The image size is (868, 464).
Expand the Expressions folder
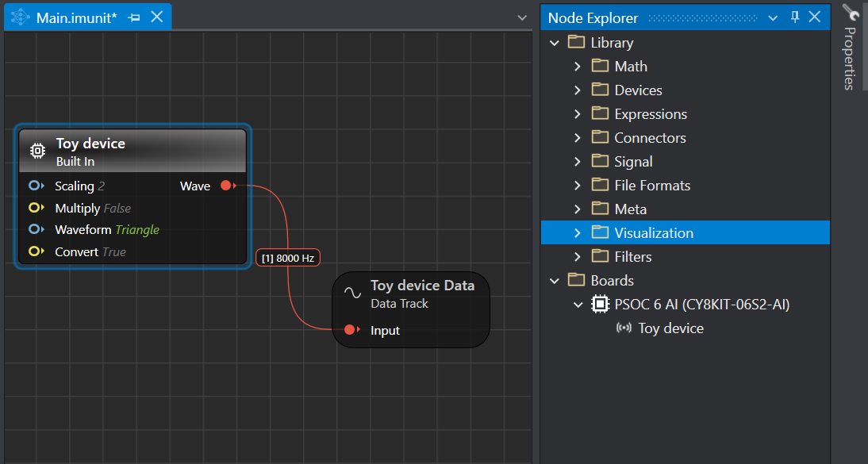tap(578, 114)
